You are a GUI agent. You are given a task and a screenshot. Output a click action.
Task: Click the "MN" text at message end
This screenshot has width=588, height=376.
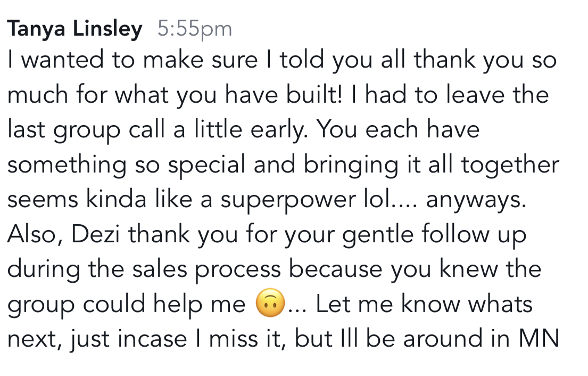point(539,339)
